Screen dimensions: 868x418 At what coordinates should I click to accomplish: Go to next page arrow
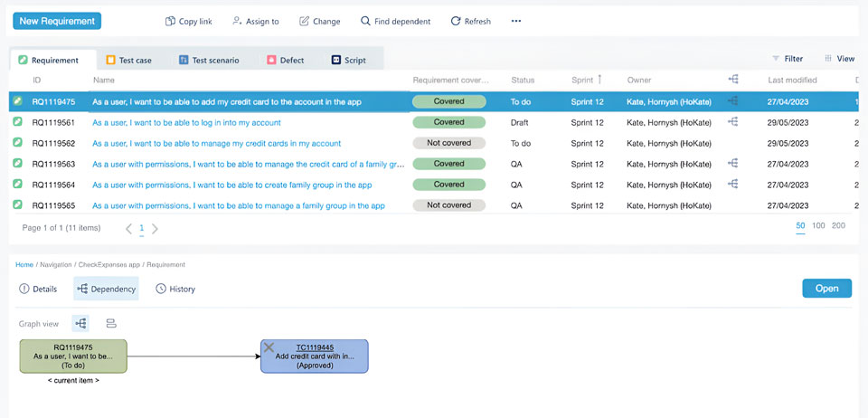[155, 229]
